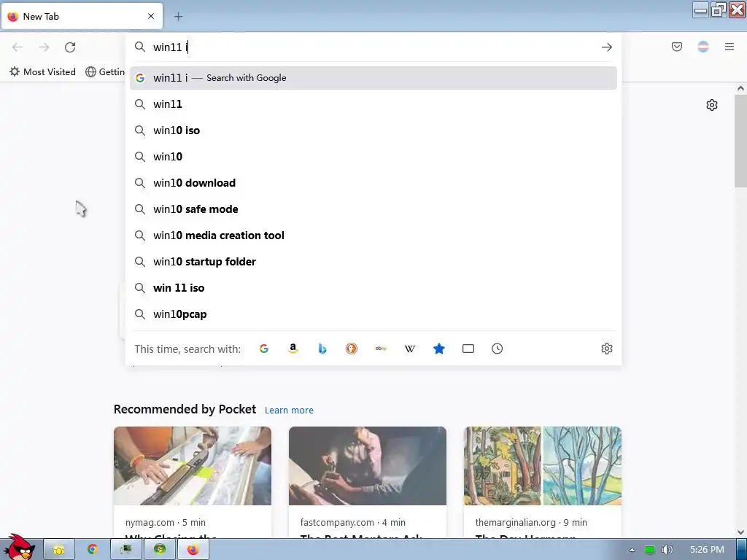This screenshot has width=747, height=560.
Task: Search history with the clock icon
Action: (497, 349)
